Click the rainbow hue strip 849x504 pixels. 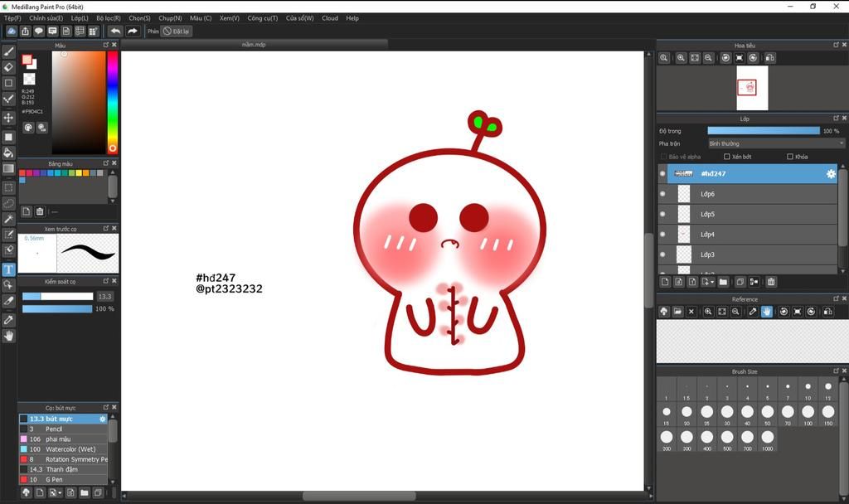click(x=112, y=102)
